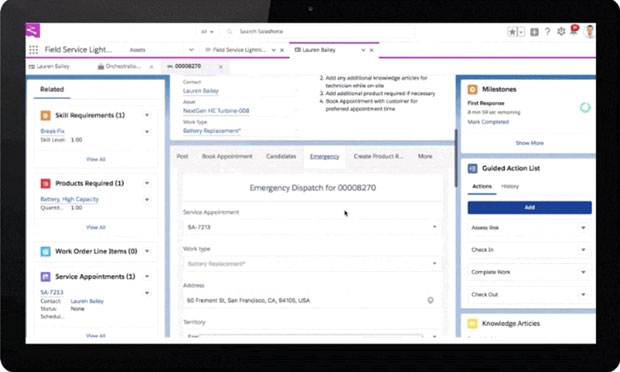Screen dimensions: 620x372
Task: Open the user profile avatar
Action: [x=590, y=31]
